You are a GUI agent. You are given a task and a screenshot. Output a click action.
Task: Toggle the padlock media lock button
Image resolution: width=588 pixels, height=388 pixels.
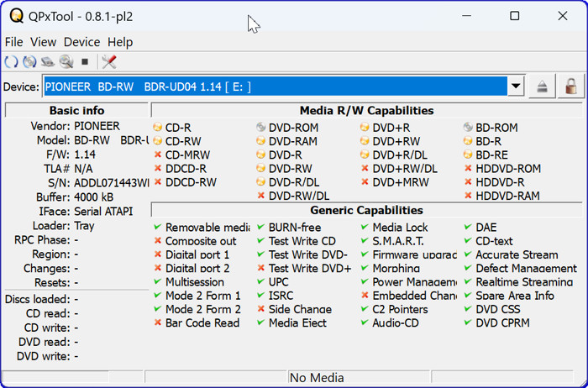tap(570, 87)
